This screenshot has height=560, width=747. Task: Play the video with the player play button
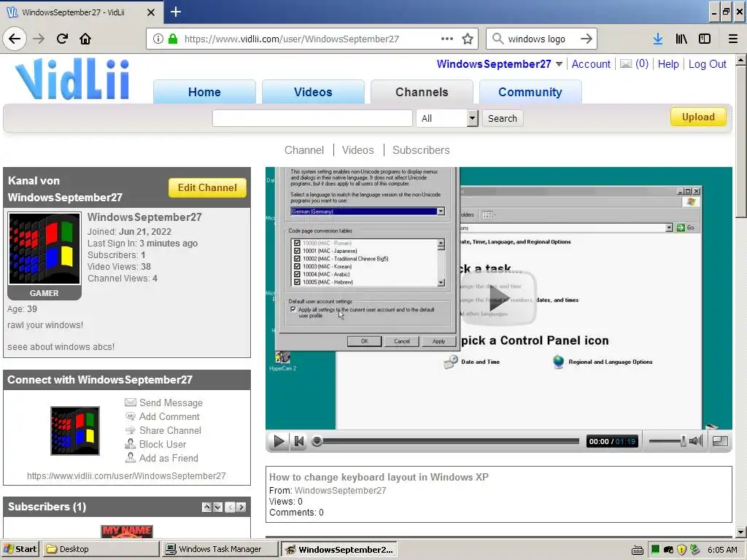(x=279, y=441)
